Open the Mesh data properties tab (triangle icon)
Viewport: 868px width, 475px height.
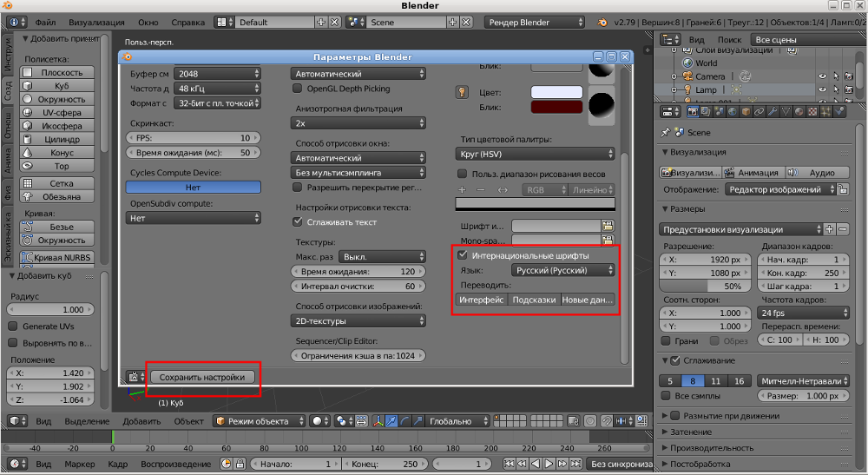pos(786,112)
